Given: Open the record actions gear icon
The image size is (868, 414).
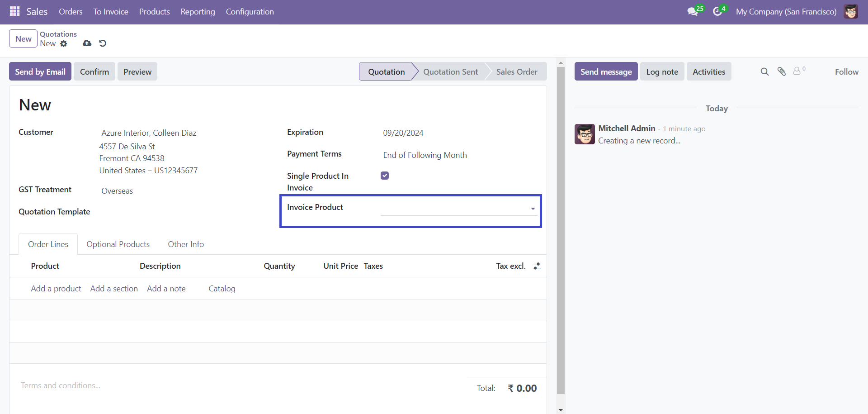Looking at the screenshot, I should [64, 44].
